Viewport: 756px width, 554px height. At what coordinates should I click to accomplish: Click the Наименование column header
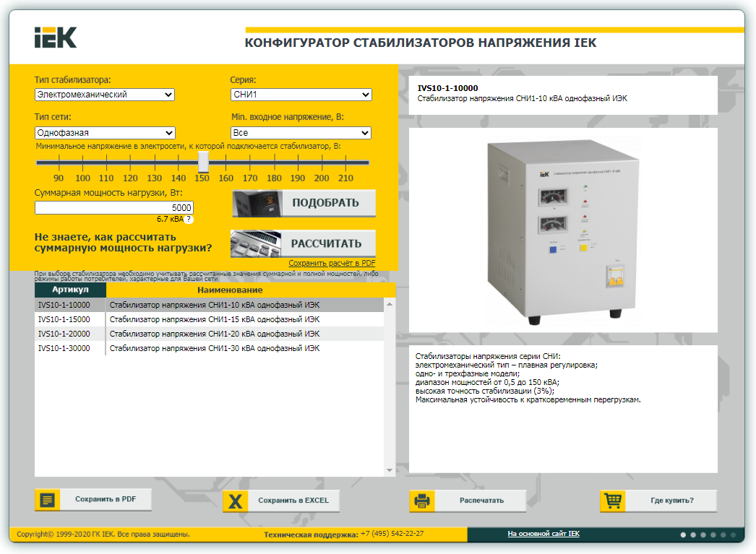(251, 290)
